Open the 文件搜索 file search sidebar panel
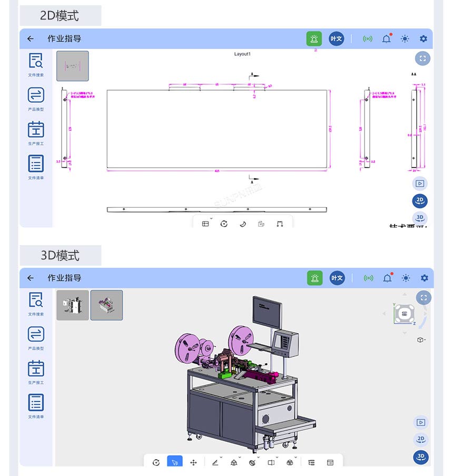This screenshot has height=476, width=453. [35, 63]
